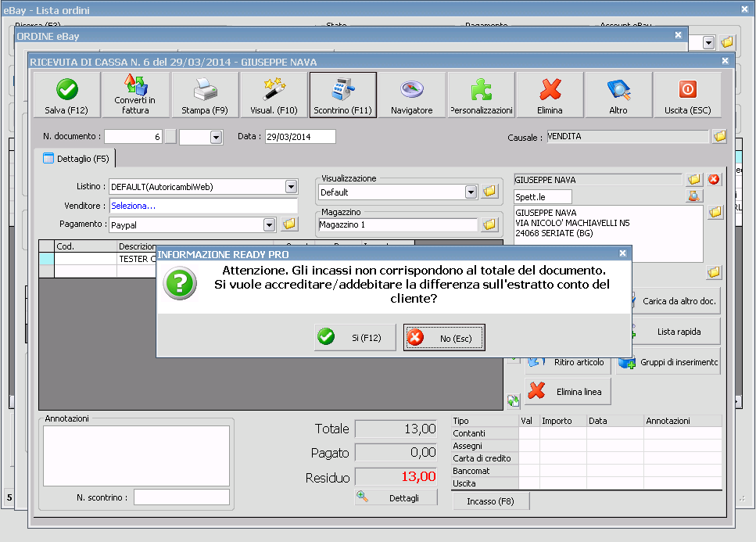The width and height of the screenshot is (756, 542).
Task: Switch to Dettaglio (F5) tab
Action: pyautogui.click(x=76, y=159)
